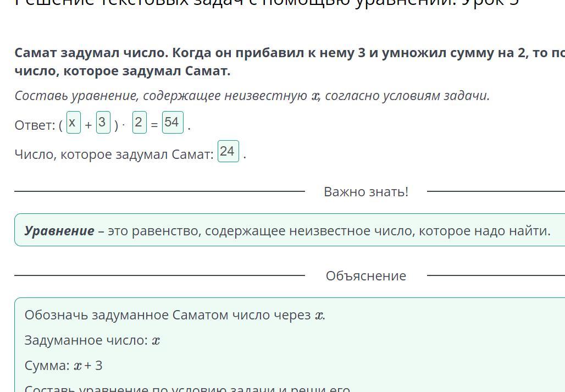
Task: Click the answer field showing 24
Action: click(x=228, y=151)
